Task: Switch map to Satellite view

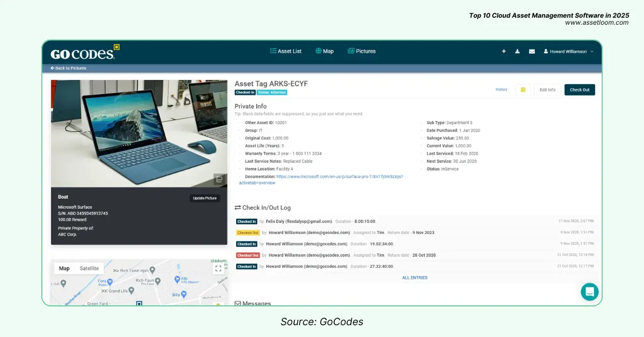Action: click(89, 268)
